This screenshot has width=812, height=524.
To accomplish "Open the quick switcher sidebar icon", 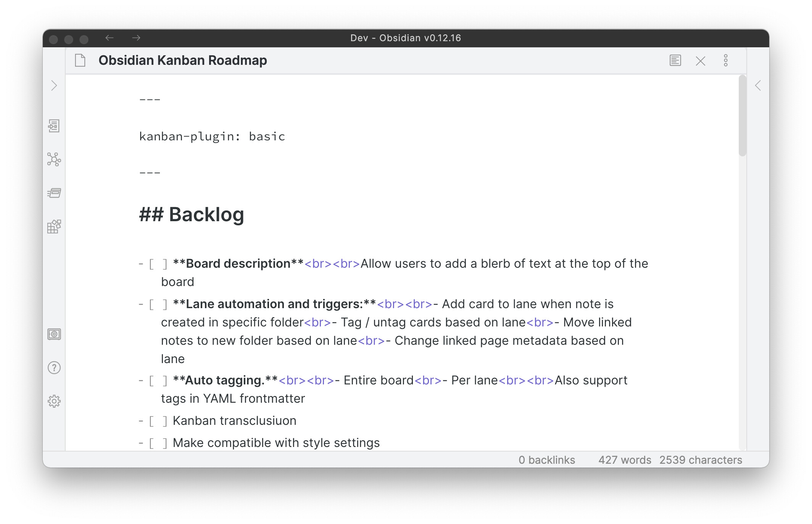I will [54, 126].
